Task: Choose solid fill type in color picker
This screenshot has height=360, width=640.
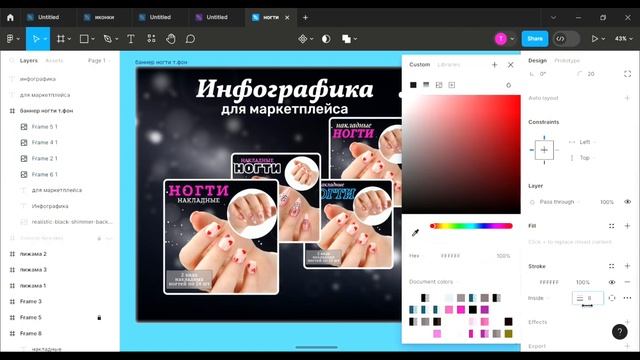Action: (x=413, y=85)
